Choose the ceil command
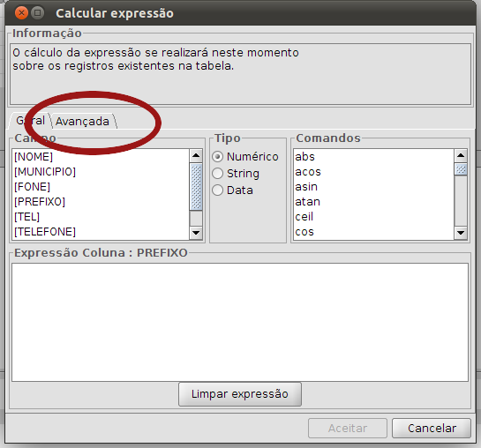 [x=373, y=217]
